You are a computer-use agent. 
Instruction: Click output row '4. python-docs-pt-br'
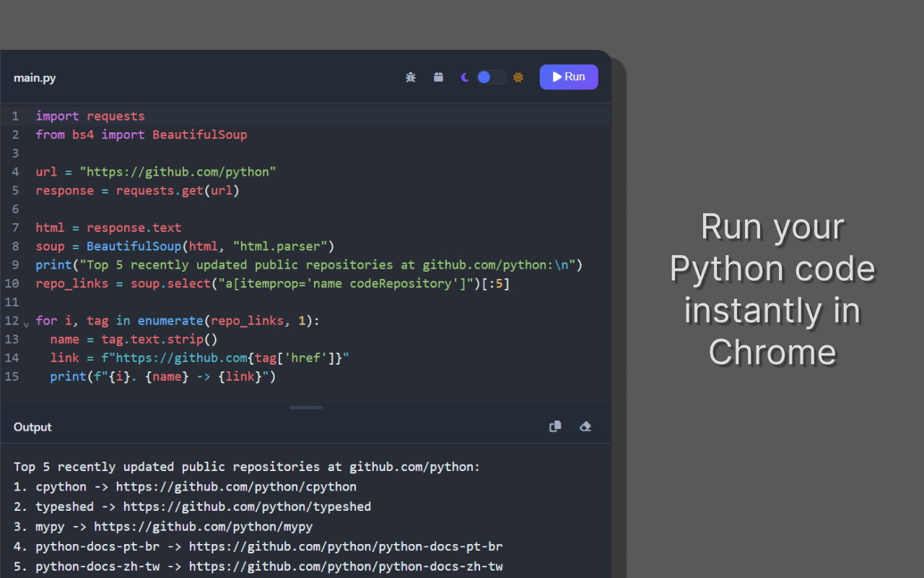(258, 546)
